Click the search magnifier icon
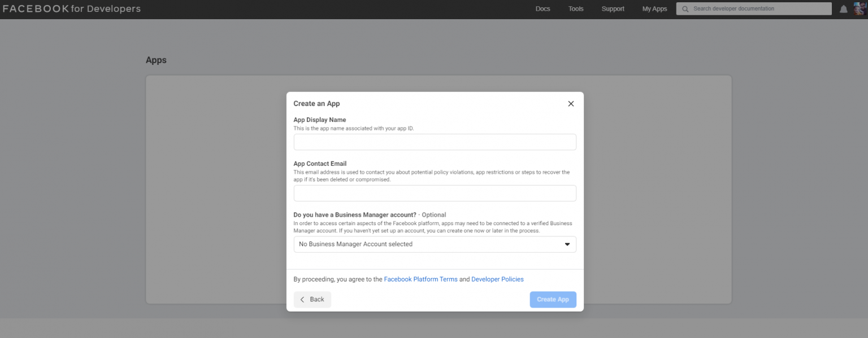Screen dimensions: 868x338 tap(684, 8)
